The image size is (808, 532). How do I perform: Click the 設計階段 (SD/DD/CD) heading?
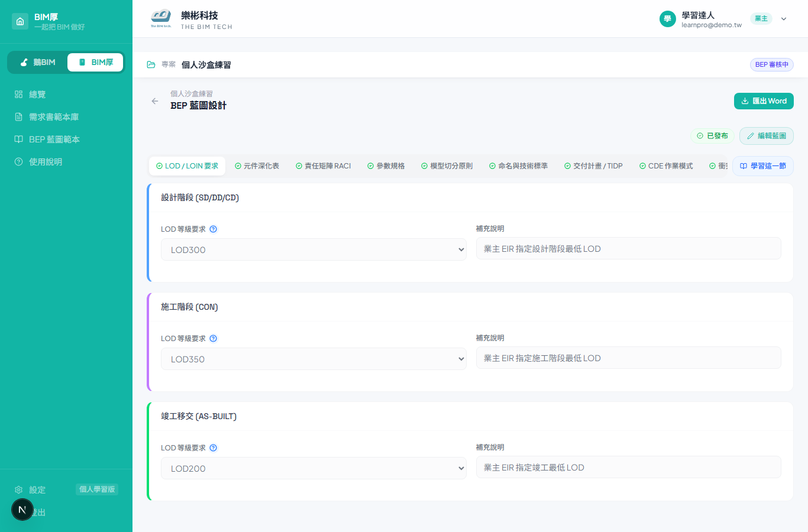click(200, 197)
